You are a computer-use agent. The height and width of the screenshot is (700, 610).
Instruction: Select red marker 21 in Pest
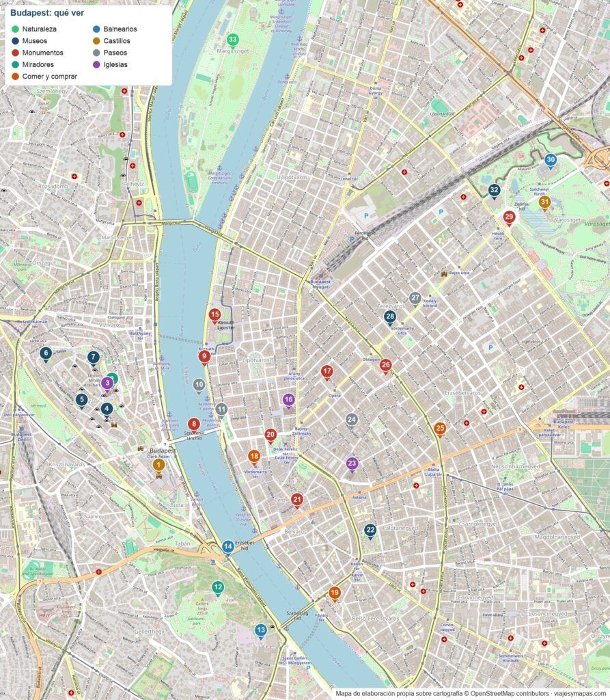[296, 500]
